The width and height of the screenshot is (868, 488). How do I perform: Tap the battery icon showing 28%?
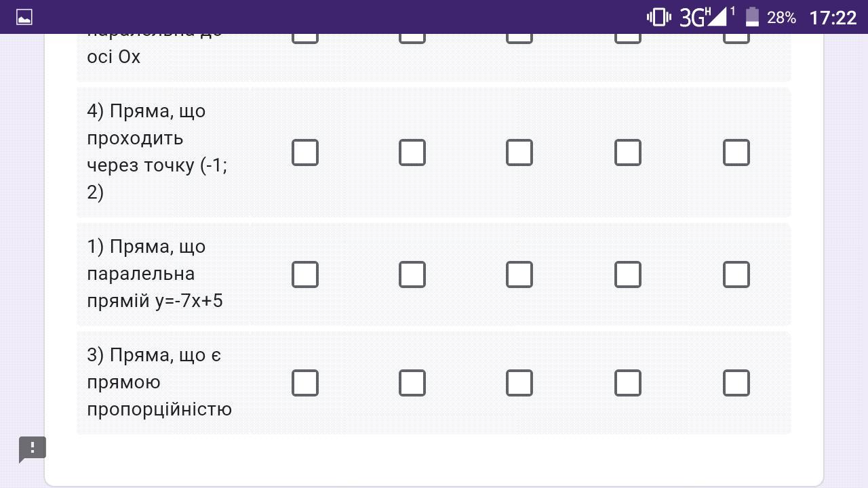[x=752, y=17]
